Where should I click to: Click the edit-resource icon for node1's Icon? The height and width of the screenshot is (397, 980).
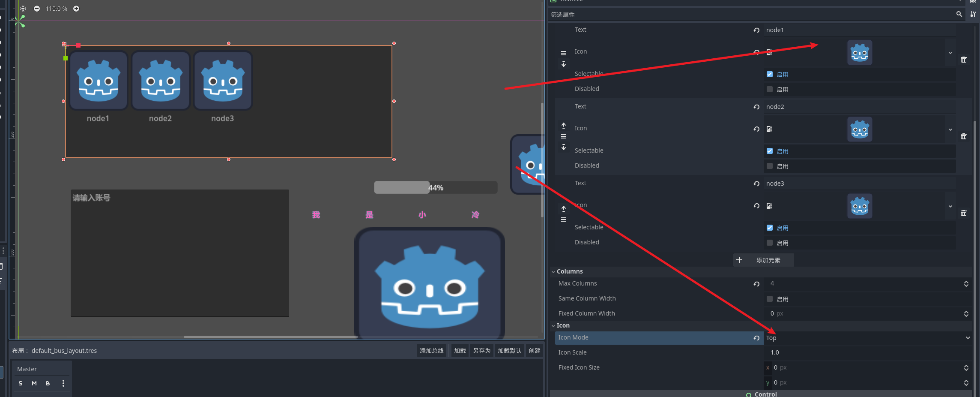pyautogui.click(x=769, y=52)
